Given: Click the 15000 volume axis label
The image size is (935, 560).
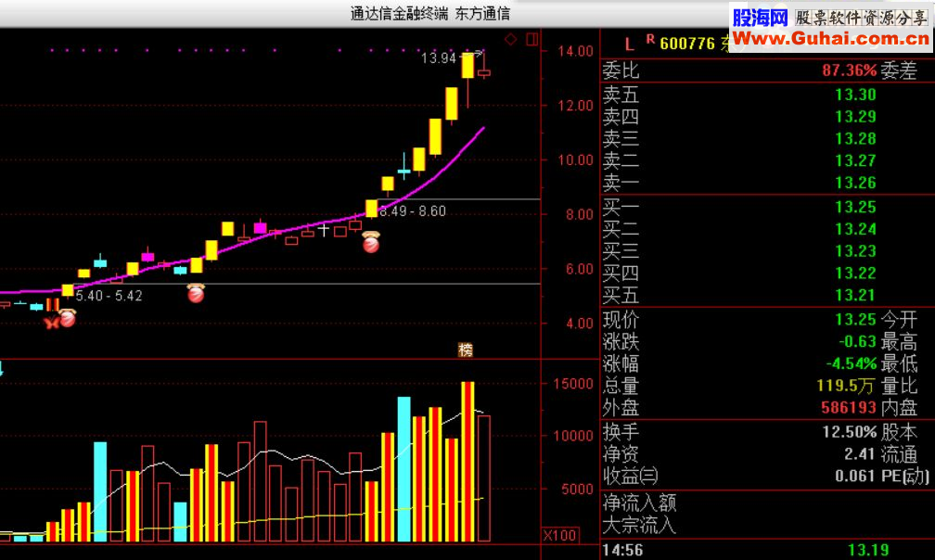Looking at the screenshot, I should (x=573, y=384).
